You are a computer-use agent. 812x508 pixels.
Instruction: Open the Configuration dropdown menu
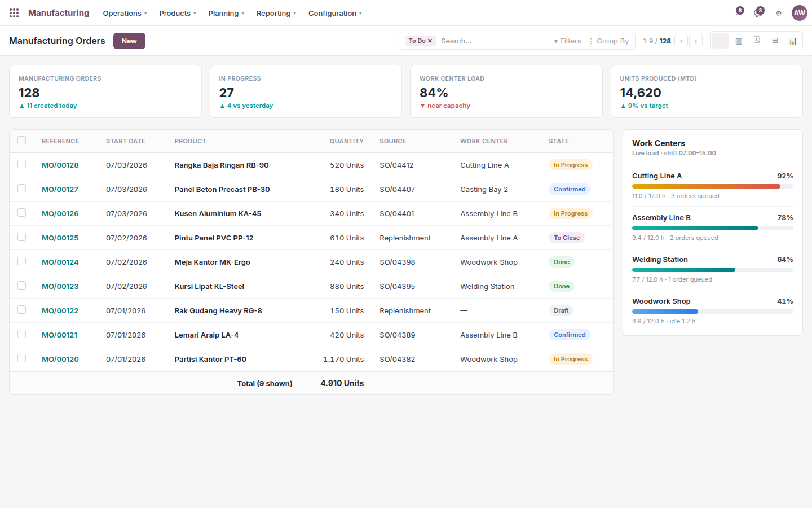click(x=335, y=13)
